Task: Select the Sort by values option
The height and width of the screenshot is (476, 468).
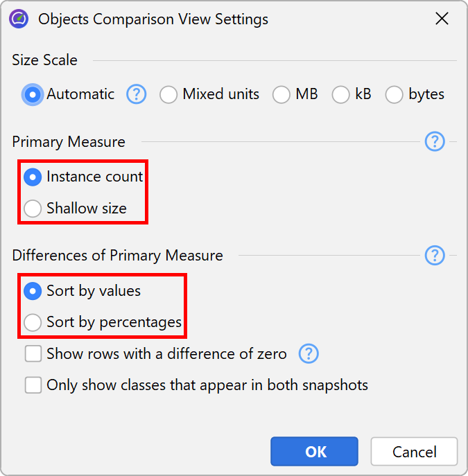Action: coord(33,291)
